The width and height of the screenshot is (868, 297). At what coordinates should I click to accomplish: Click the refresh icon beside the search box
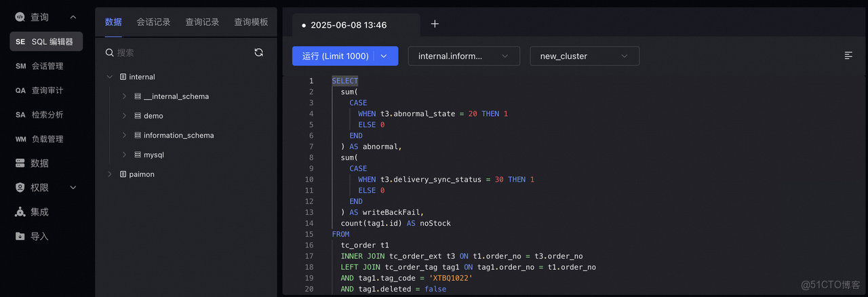[x=258, y=52]
